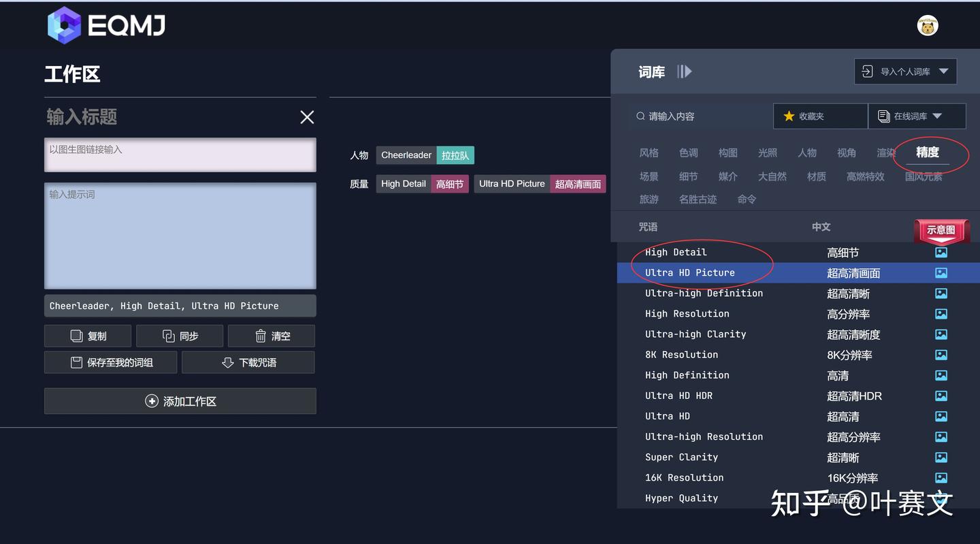Viewport: 980px width, 544px height.
Task: Click the 以图生图链接输入 field
Action: click(180, 155)
